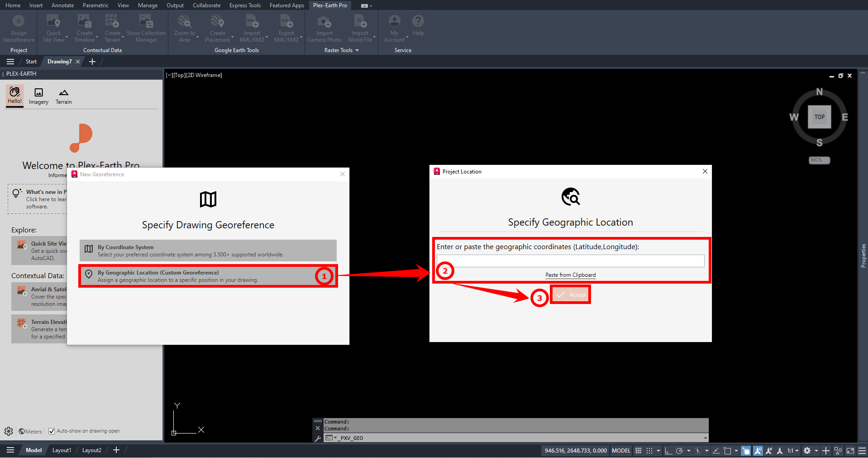The height and width of the screenshot is (458, 868).
Task: Toggle Auto-show on drawing open checkbox
Action: 52,431
